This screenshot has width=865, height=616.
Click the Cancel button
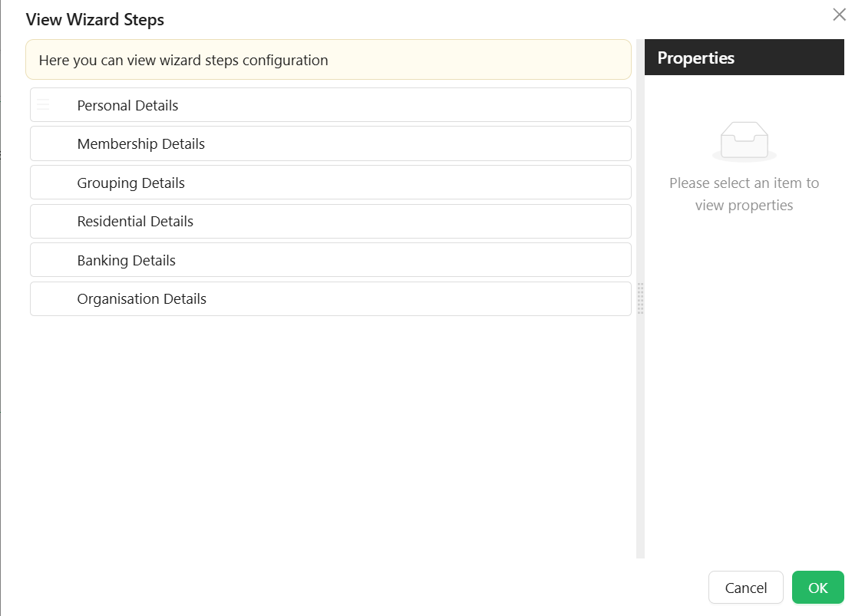pyautogui.click(x=745, y=588)
